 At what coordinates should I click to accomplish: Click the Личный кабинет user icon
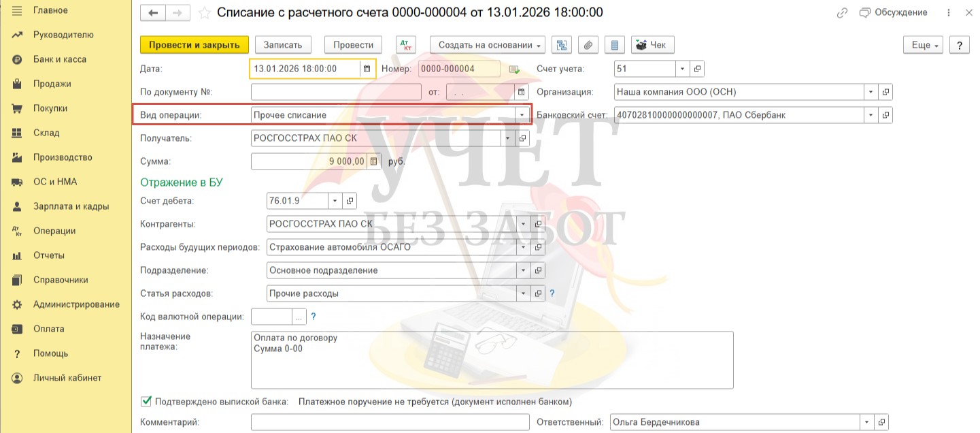[x=17, y=378]
